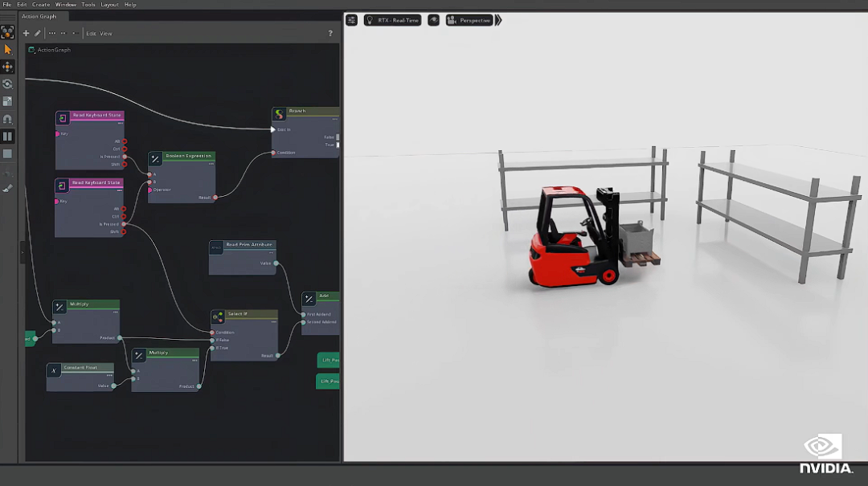Toggle viewport visibility eye menu

[433, 20]
